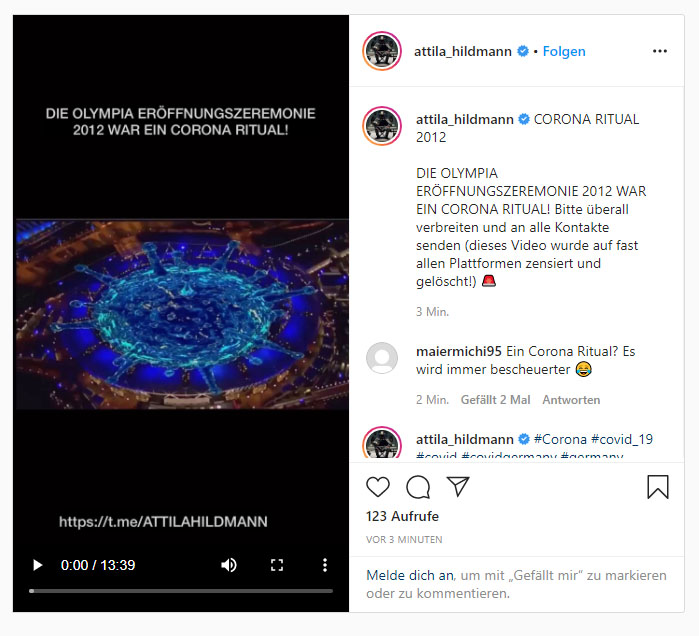Open attila_hildmann profile from the header username
Screen dimensions: 699x636
click(x=463, y=52)
